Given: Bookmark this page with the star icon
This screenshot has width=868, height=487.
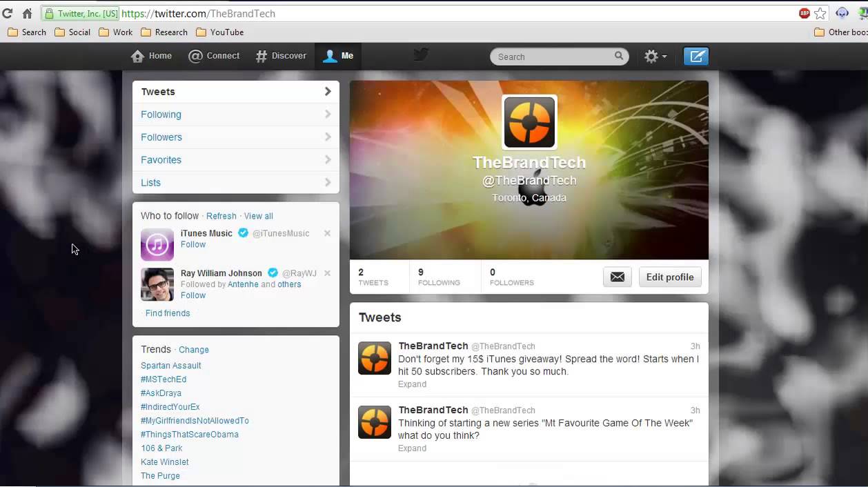Looking at the screenshot, I should tap(820, 13).
